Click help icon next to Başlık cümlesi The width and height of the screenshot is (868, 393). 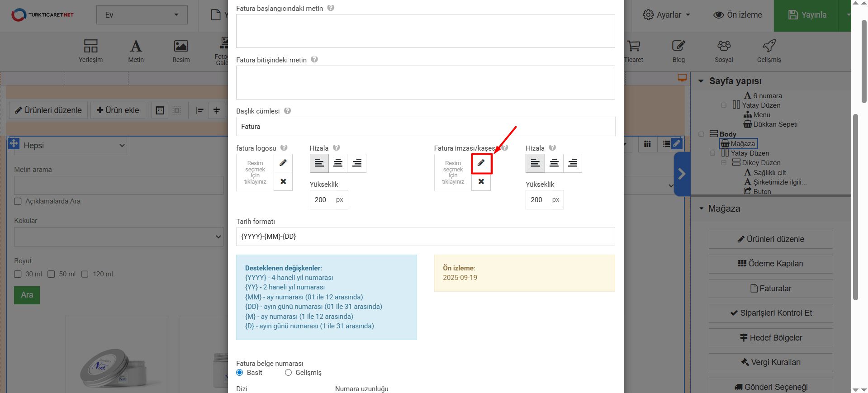click(x=288, y=111)
